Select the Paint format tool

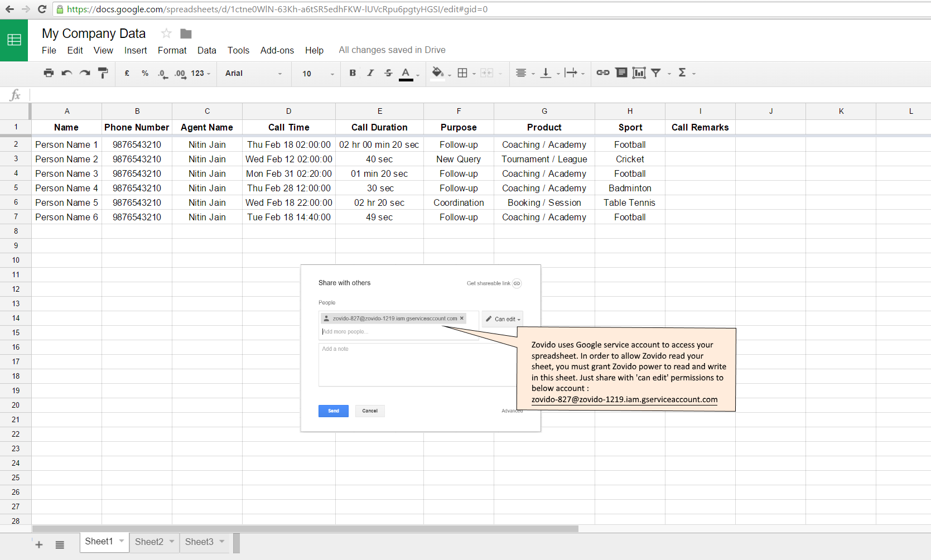click(x=103, y=73)
